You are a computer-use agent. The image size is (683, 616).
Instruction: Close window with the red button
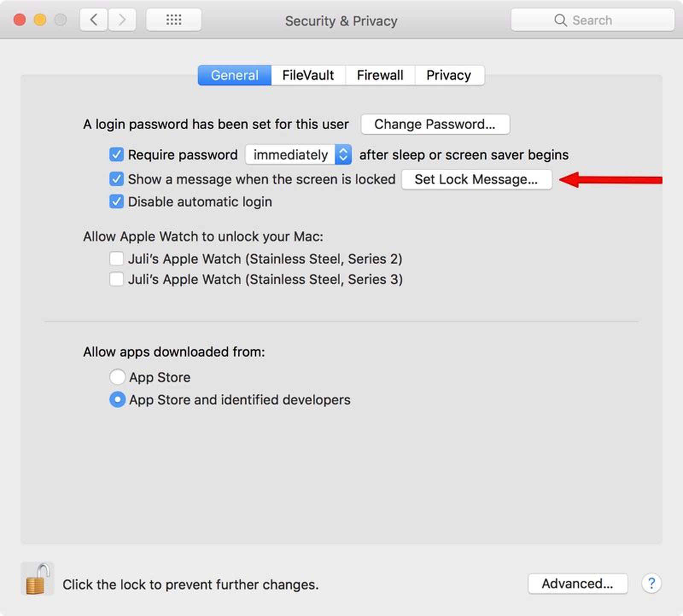[20, 20]
